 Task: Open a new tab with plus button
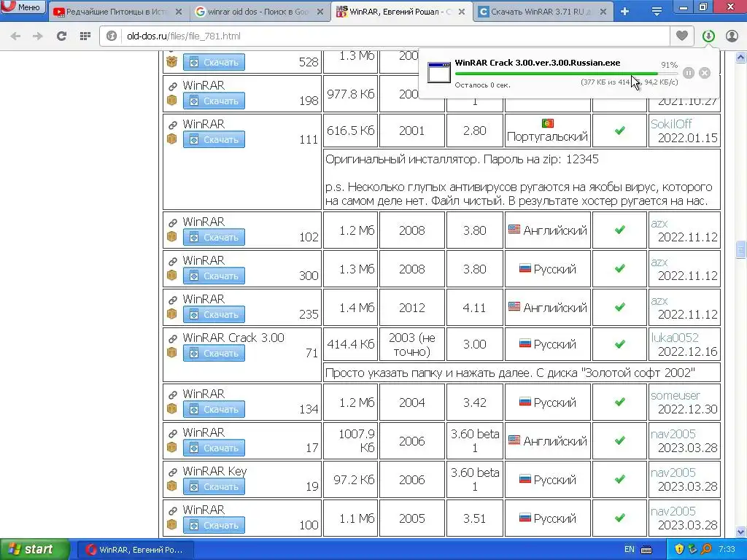tap(624, 12)
